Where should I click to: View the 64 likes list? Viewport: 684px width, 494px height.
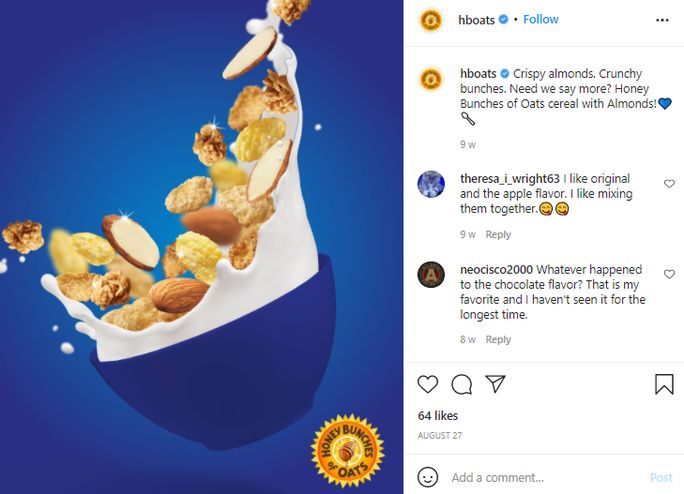[x=438, y=415]
